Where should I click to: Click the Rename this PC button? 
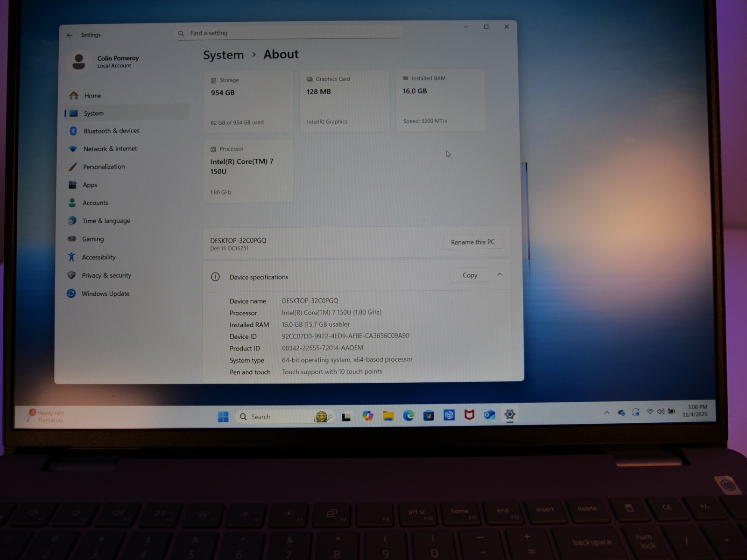(x=472, y=242)
